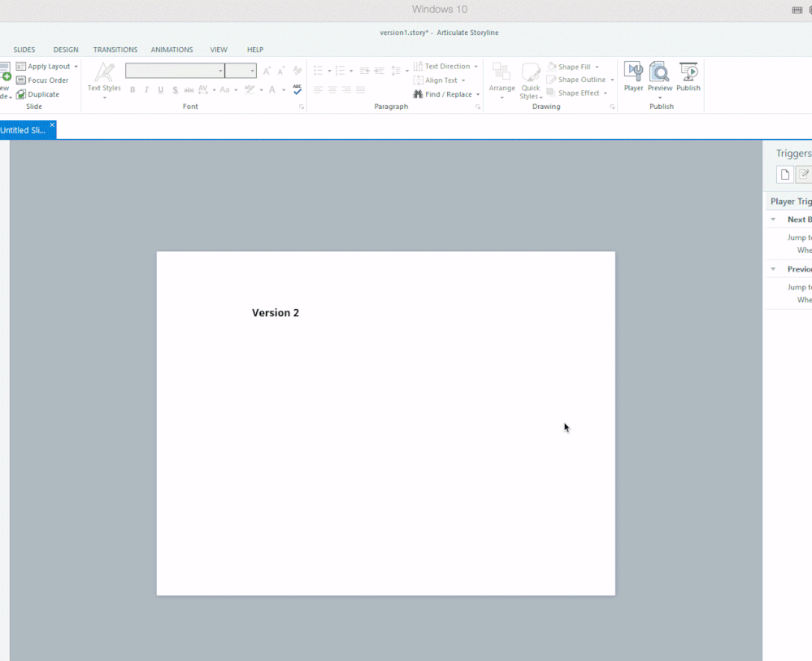This screenshot has width=812, height=661.
Task: Toggle bold formatting
Action: 132,90
